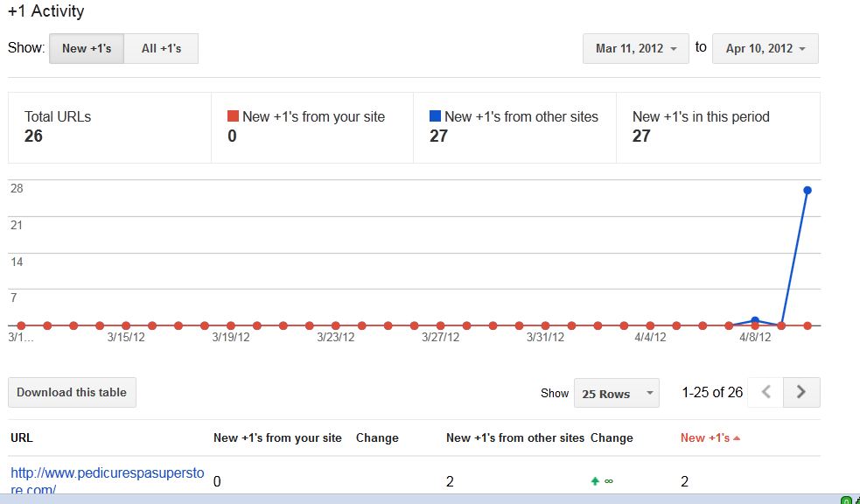Select the blue peak data point on chart
The width and height of the screenshot is (860, 504).
(808, 190)
